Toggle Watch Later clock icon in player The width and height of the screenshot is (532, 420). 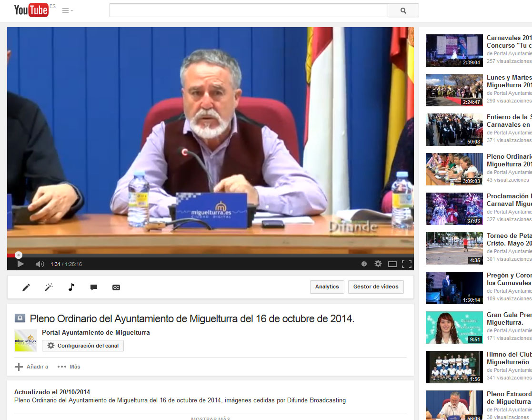point(364,264)
